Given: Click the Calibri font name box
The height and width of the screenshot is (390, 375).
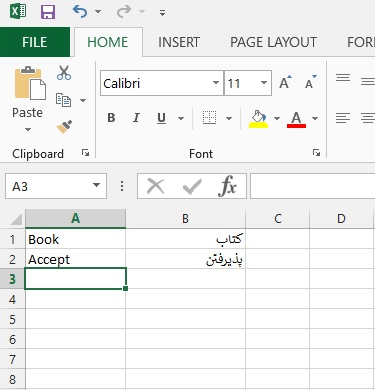Looking at the screenshot, I should click(156, 83).
